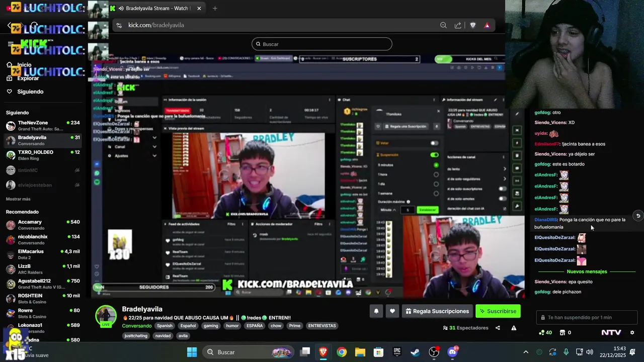644x362 pixels.
Task: Click the heart follow icon beside Regala Suscripciones
Action: click(x=392, y=311)
